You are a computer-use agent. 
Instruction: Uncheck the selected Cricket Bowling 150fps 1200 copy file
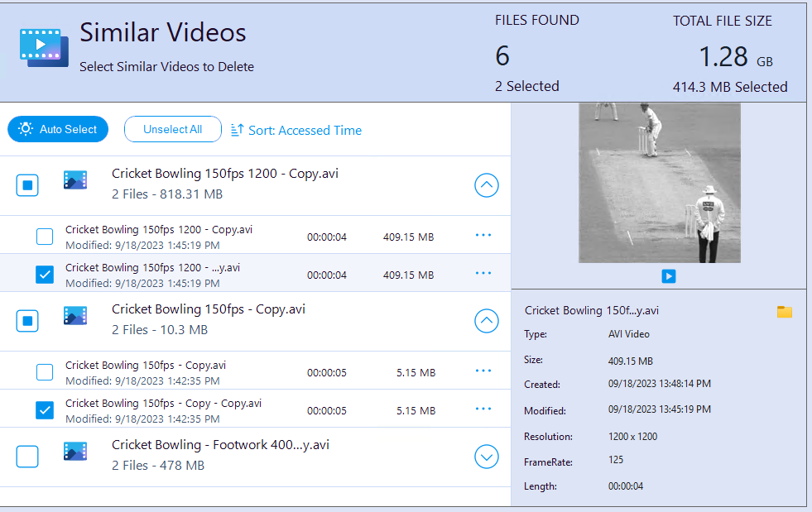[x=45, y=274]
